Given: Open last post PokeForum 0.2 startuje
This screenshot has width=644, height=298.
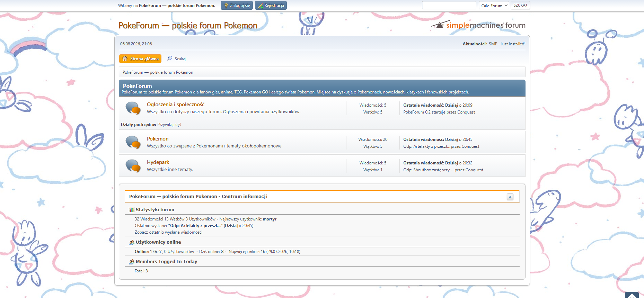Looking at the screenshot, I should click(x=424, y=112).
